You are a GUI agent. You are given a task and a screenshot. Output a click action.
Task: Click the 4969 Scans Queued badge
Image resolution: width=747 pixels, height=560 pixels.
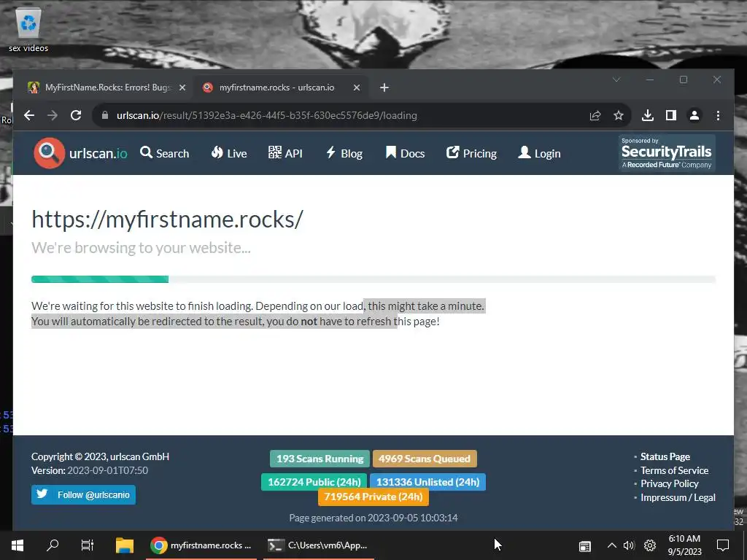click(425, 459)
